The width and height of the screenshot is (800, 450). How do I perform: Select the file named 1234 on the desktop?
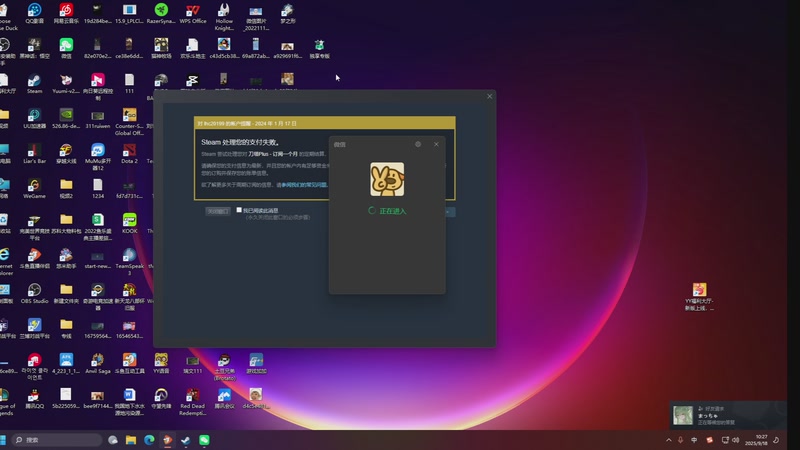tap(97, 189)
